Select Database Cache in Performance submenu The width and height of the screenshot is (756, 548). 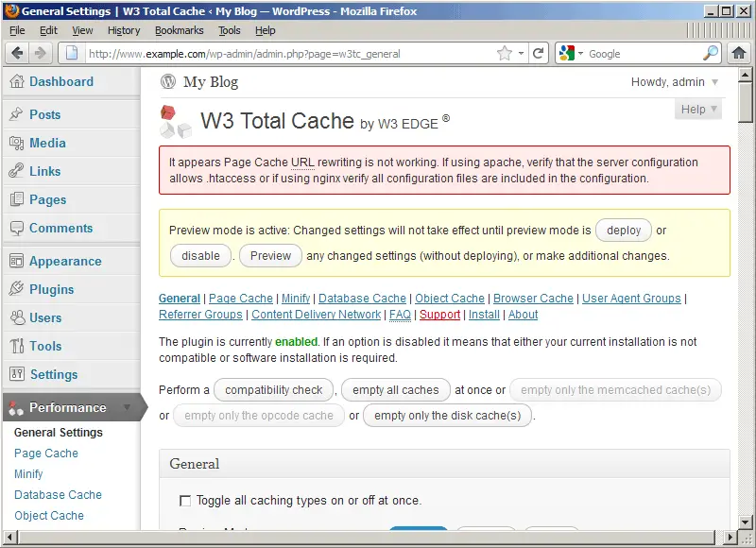[x=58, y=494]
